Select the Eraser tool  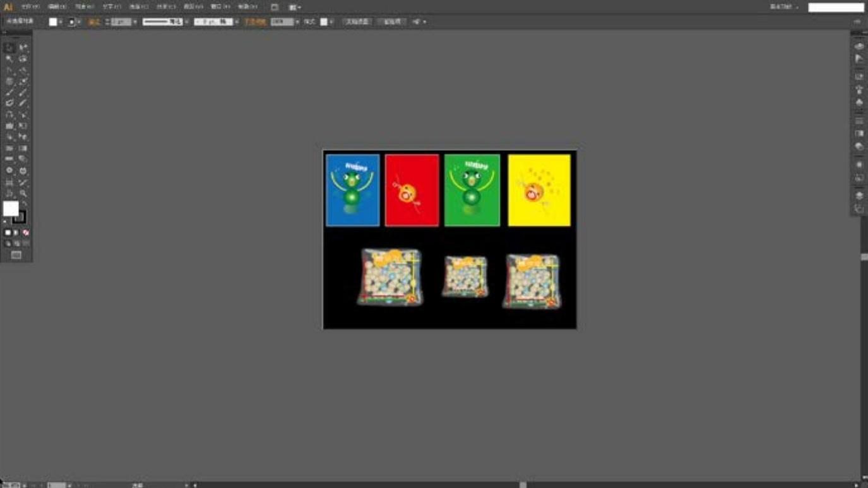tap(23, 103)
